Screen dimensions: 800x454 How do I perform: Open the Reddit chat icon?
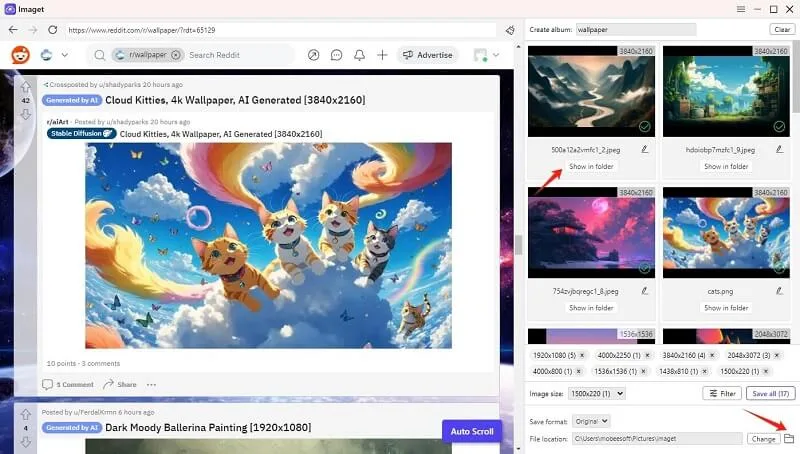(336, 55)
